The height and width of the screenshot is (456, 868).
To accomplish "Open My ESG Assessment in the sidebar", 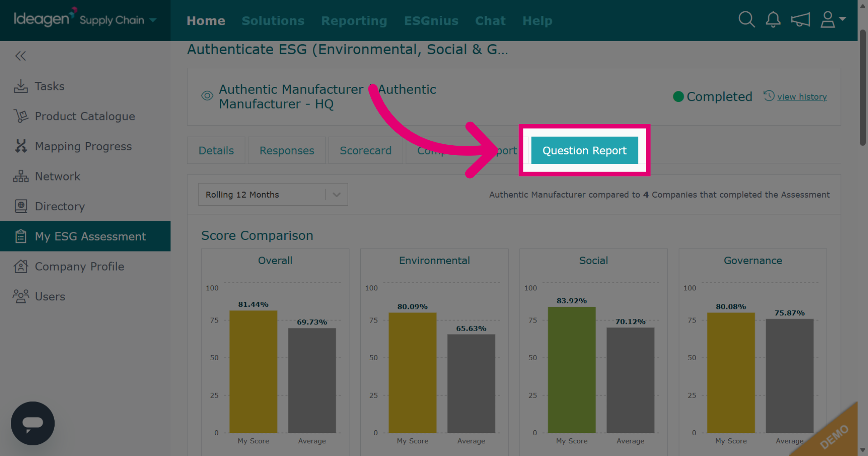I will coord(85,236).
